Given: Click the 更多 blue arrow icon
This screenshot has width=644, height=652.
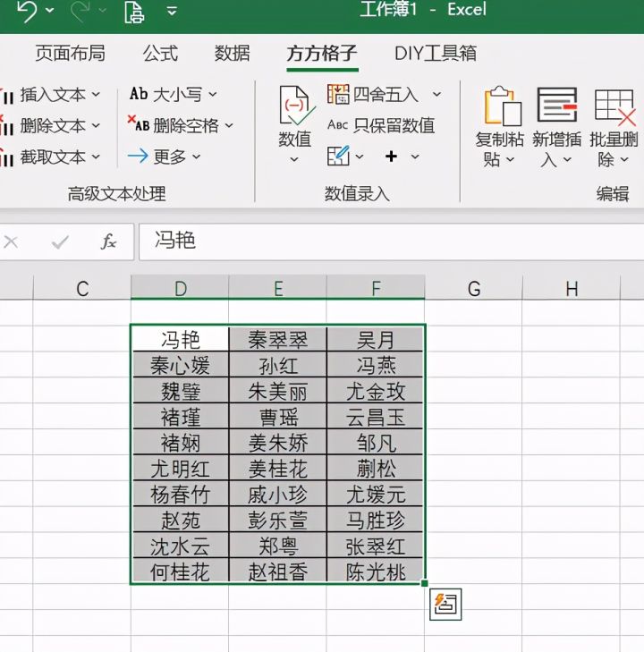Looking at the screenshot, I should click(138, 157).
